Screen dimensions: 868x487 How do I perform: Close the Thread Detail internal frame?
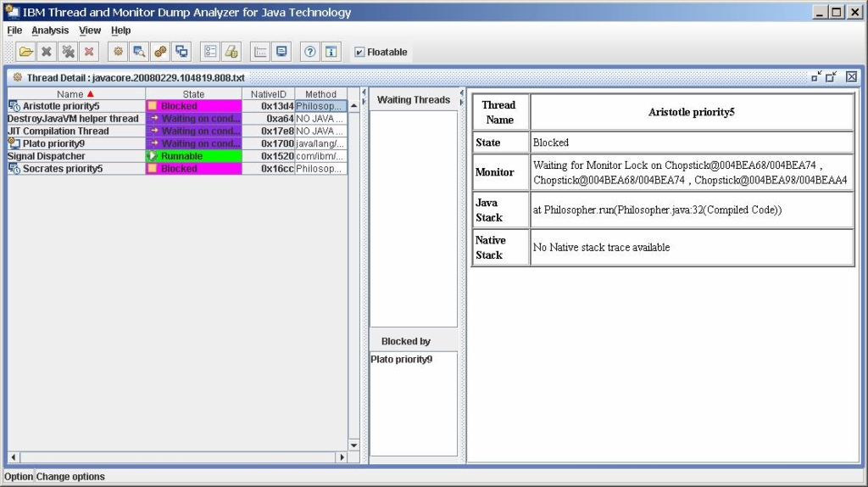[x=851, y=77]
